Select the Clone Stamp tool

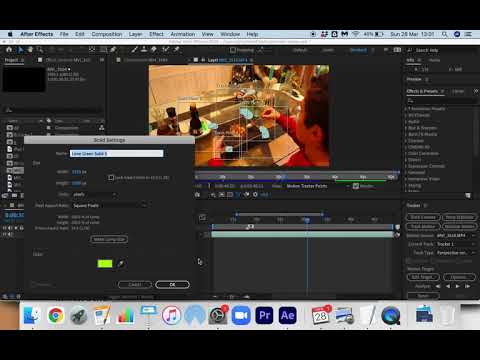coord(144,50)
